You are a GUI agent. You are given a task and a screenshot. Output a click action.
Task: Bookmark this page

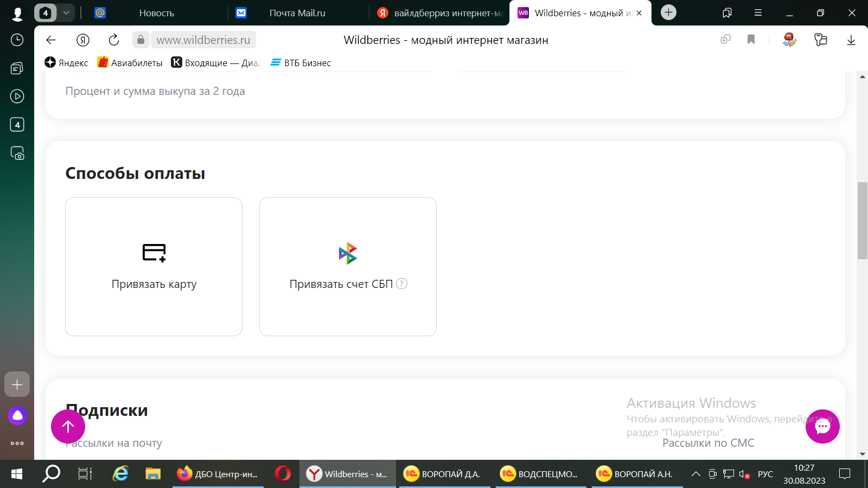(751, 40)
